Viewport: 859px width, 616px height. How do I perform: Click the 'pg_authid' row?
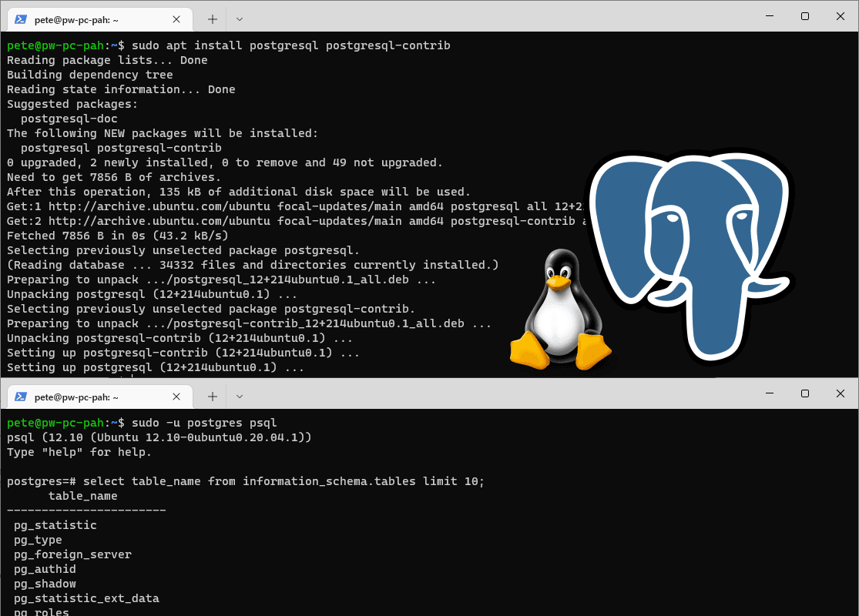(x=45, y=570)
